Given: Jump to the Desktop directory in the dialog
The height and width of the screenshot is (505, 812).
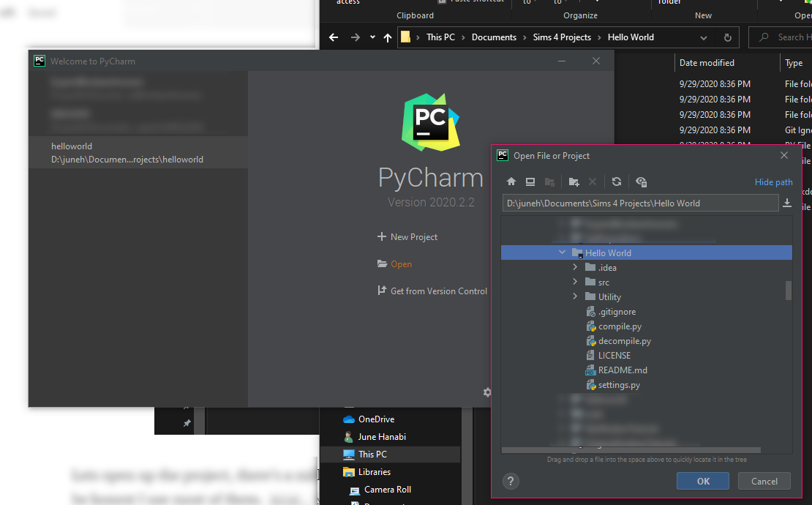Looking at the screenshot, I should tap(530, 182).
